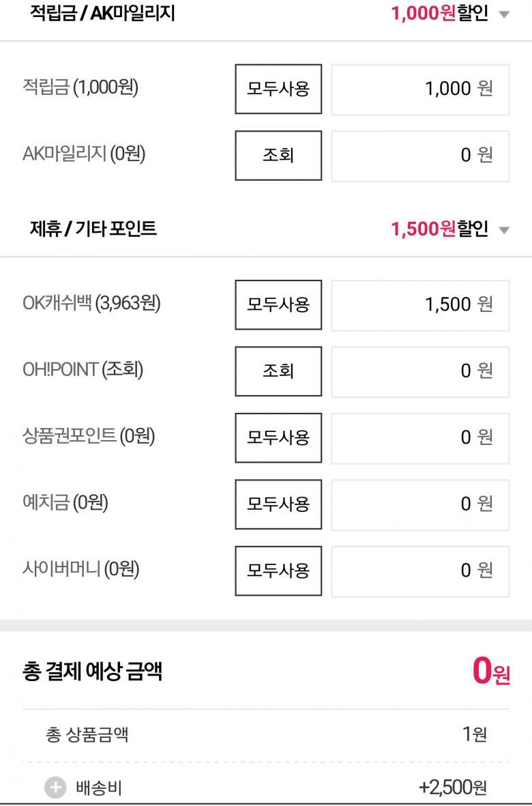Tap 모두사용 for 상품권포인트
Image resolution: width=532 pixels, height=806 pixels.
[x=278, y=437]
